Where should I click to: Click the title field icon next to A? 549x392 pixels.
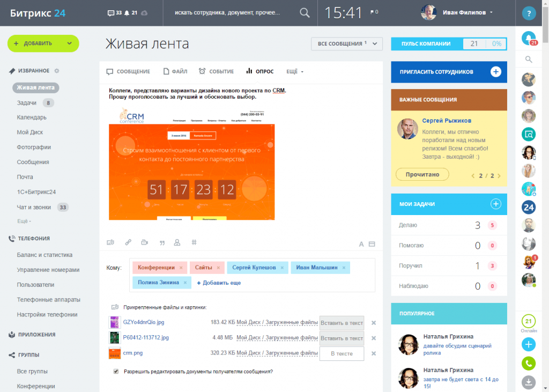click(372, 244)
